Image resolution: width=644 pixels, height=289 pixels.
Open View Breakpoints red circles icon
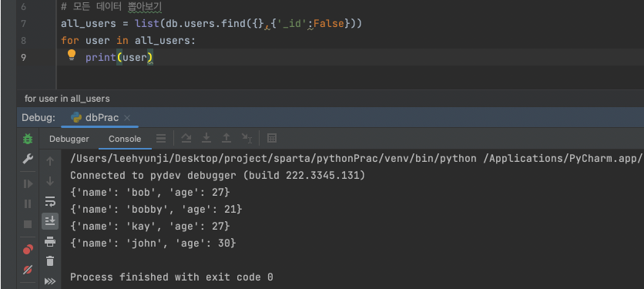coord(28,249)
